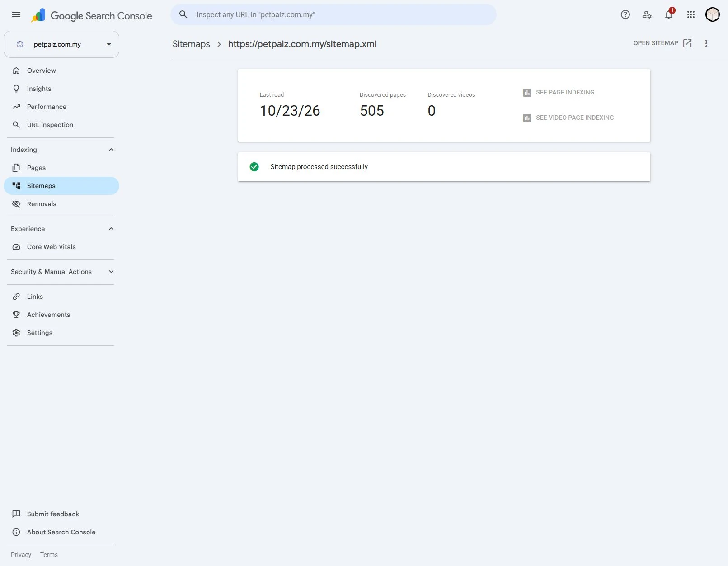Click Submit feedback
The height and width of the screenshot is (566, 728).
point(61,514)
